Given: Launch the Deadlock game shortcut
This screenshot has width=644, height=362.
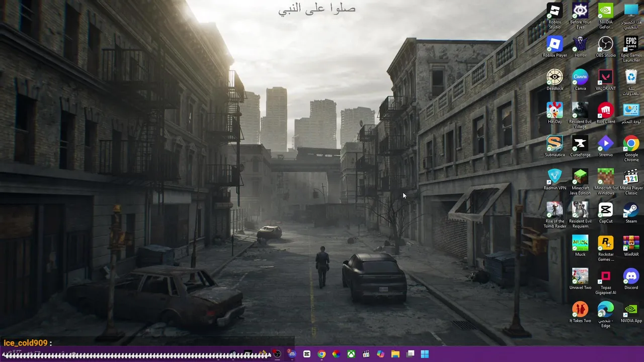Looking at the screenshot, I should click(554, 80).
